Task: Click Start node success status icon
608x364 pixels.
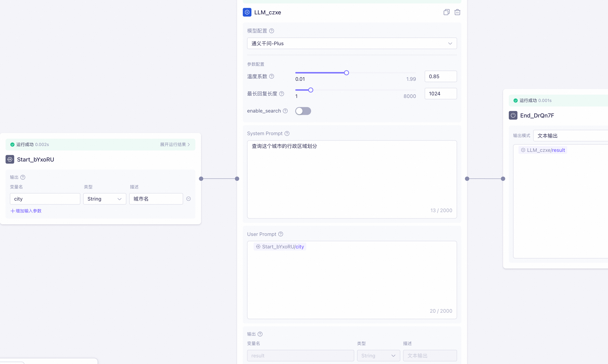Action: click(12, 145)
